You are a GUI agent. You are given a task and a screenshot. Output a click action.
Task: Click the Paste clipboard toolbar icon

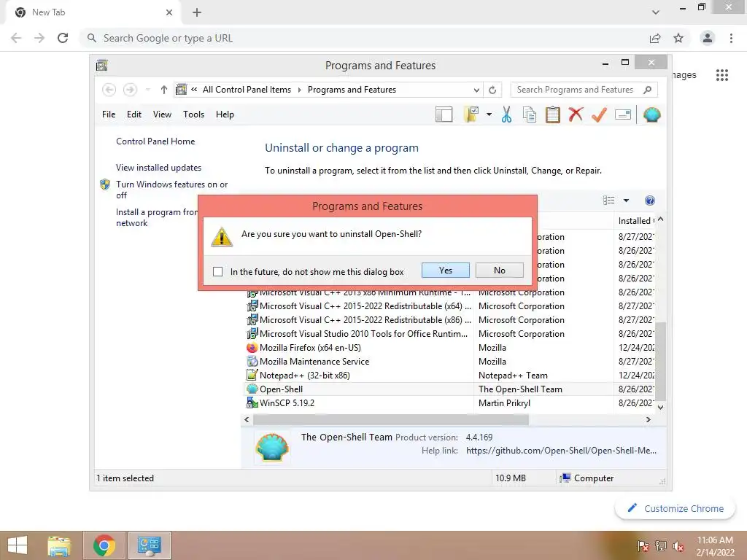click(553, 114)
